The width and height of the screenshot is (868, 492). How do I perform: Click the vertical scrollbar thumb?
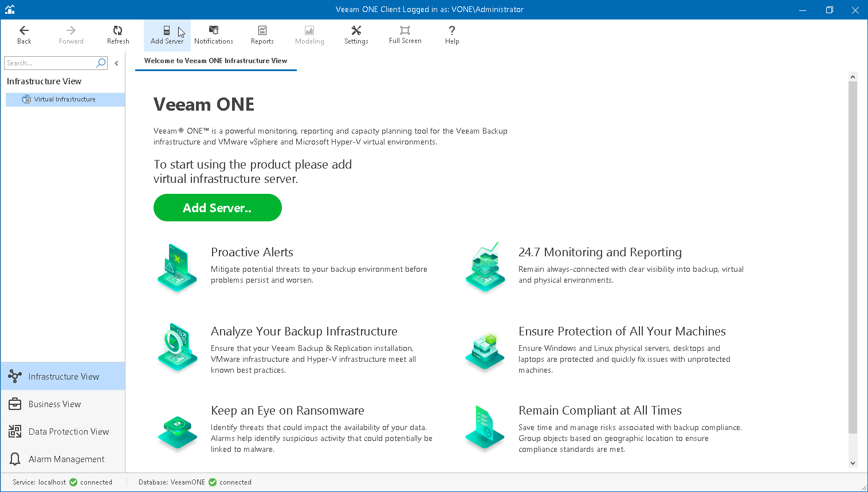(x=853, y=257)
